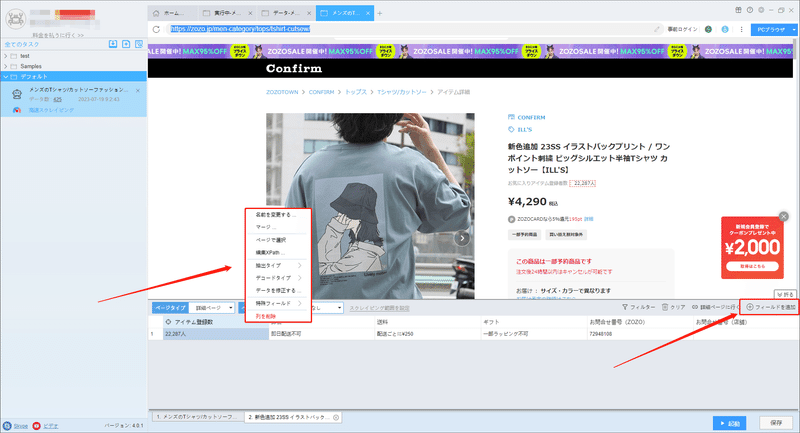The width and height of the screenshot is (800, 433).
Task: Click the search tasks icon in sidebar
Action: tap(139, 44)
